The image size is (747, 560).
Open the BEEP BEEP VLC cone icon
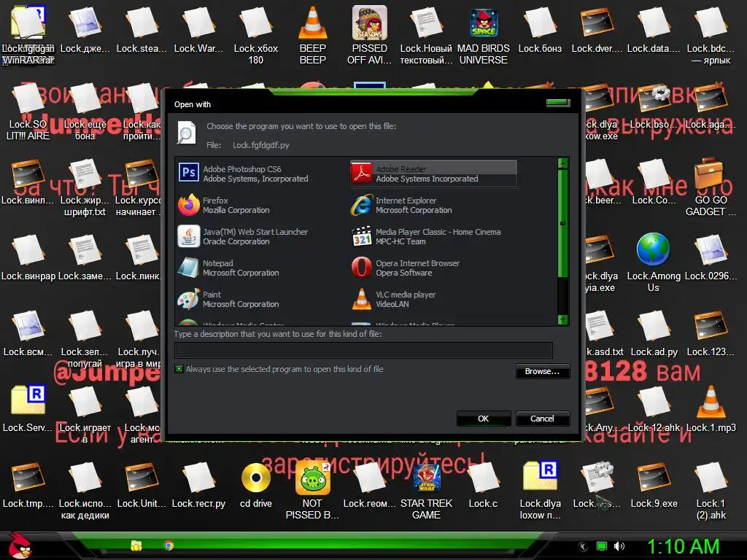pos(312,35)
